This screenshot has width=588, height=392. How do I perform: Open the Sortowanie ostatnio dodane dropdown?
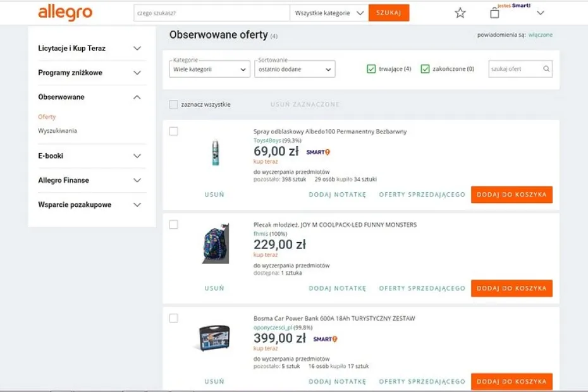coord(295,69)
